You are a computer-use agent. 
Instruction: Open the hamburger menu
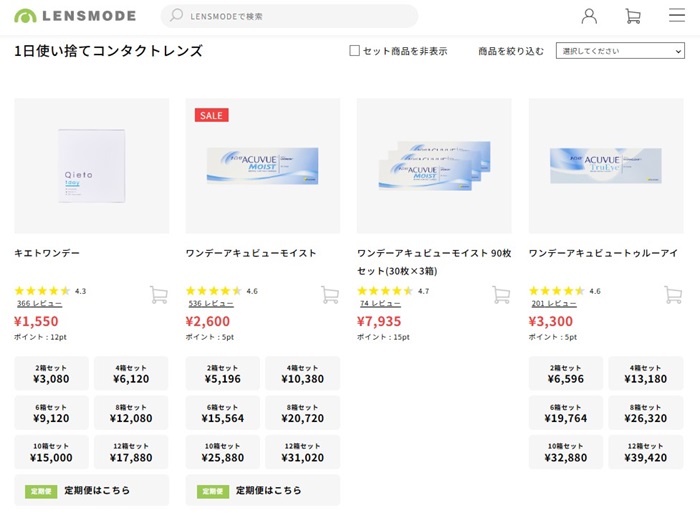point(677,16)
